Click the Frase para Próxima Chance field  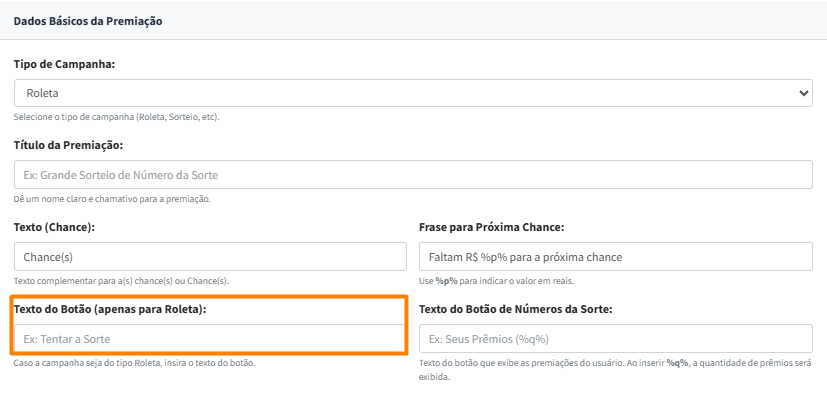615,257
